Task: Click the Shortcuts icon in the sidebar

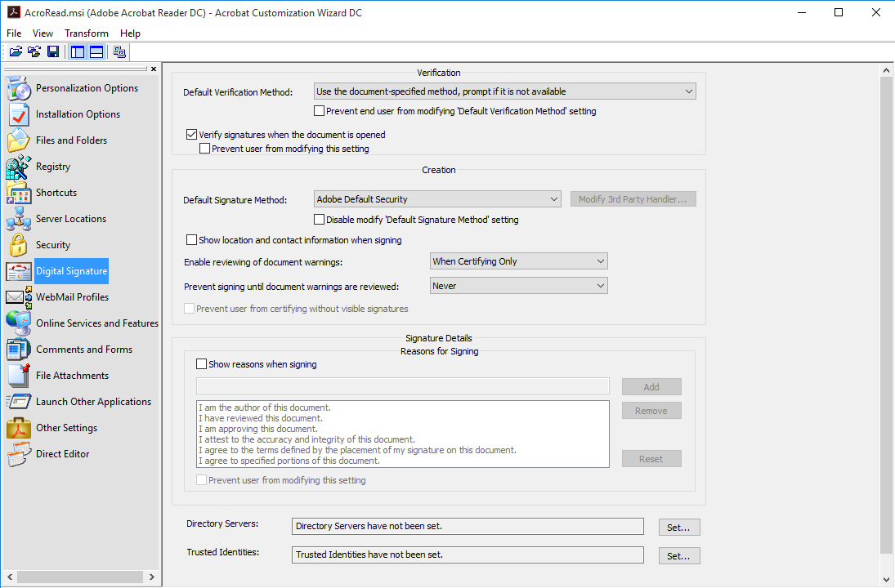Action: point(18,193)
